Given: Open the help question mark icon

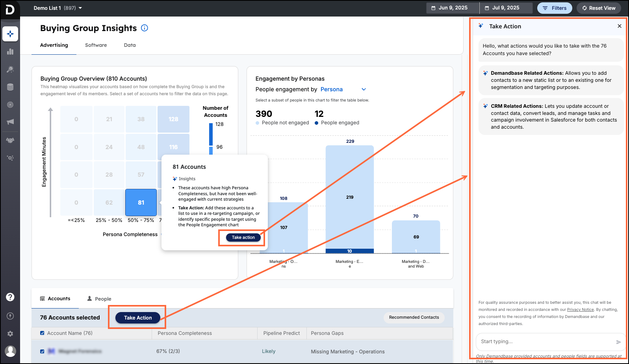Looking at the screenshot, I should click(x=10, y=297).
